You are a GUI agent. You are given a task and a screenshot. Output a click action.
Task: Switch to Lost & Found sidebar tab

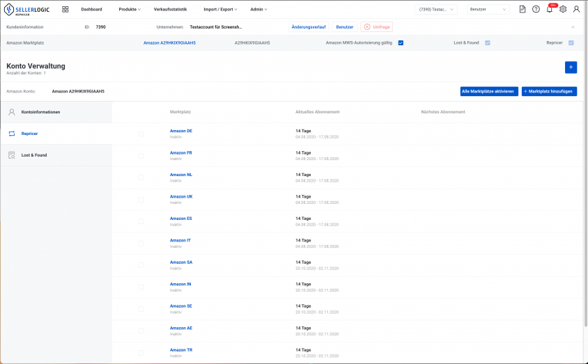click(56, 155)
